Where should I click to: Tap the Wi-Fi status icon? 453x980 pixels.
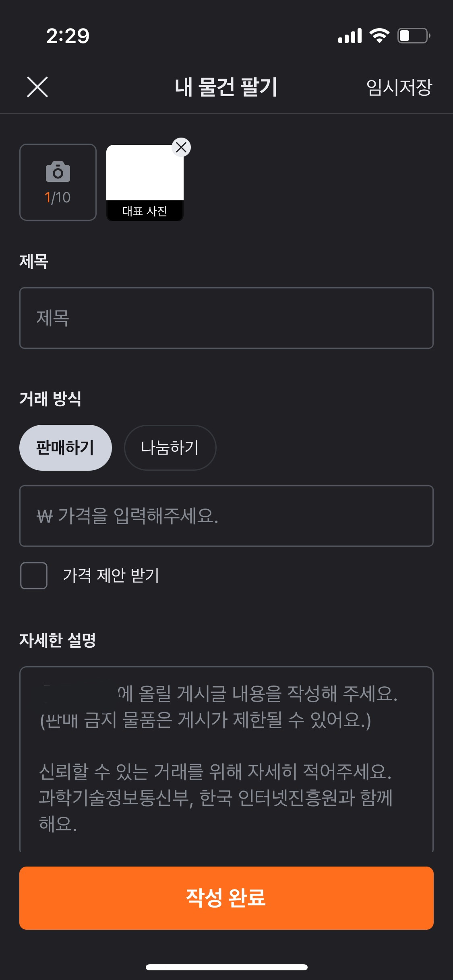pos(380,36)
